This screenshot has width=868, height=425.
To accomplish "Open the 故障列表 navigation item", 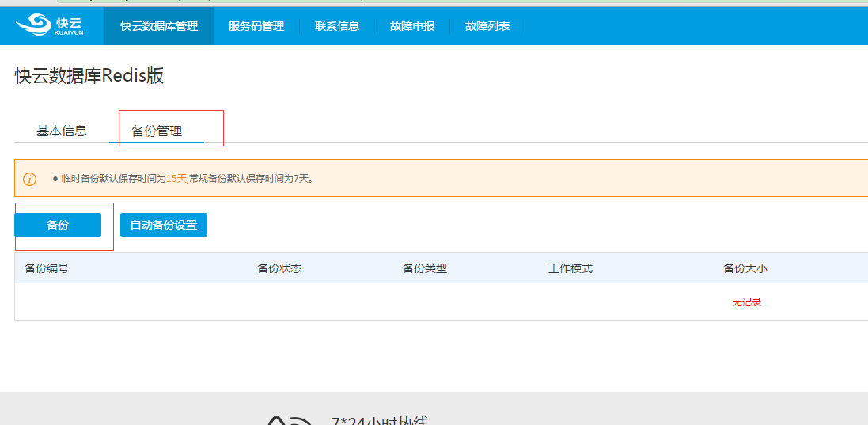I will (x=487, y=26).
